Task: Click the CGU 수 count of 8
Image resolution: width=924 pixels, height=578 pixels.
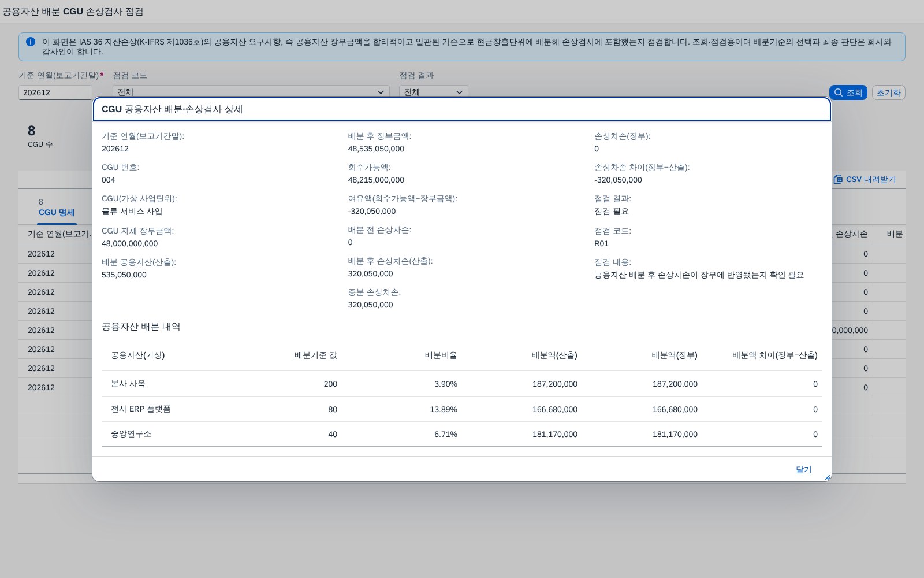Action: 32,131
